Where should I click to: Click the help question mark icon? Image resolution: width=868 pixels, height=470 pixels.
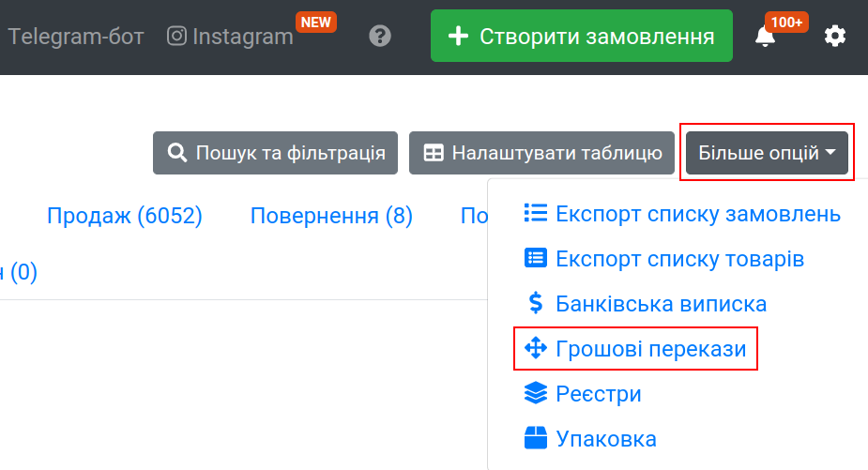click(x=380, y=37)
